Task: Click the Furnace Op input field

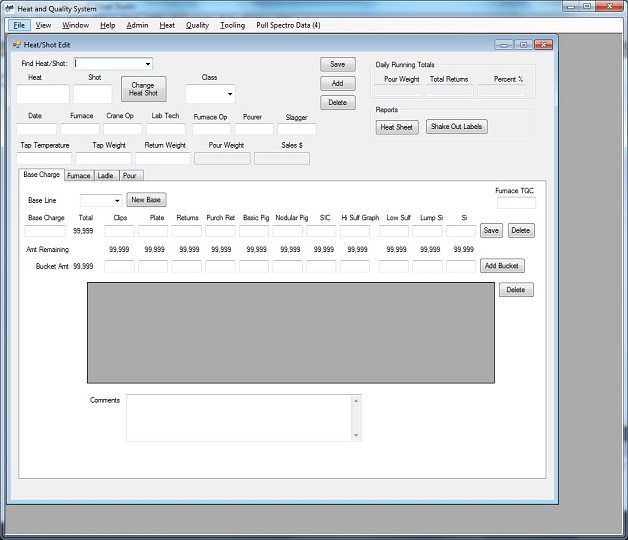Action: click(211, 129)
